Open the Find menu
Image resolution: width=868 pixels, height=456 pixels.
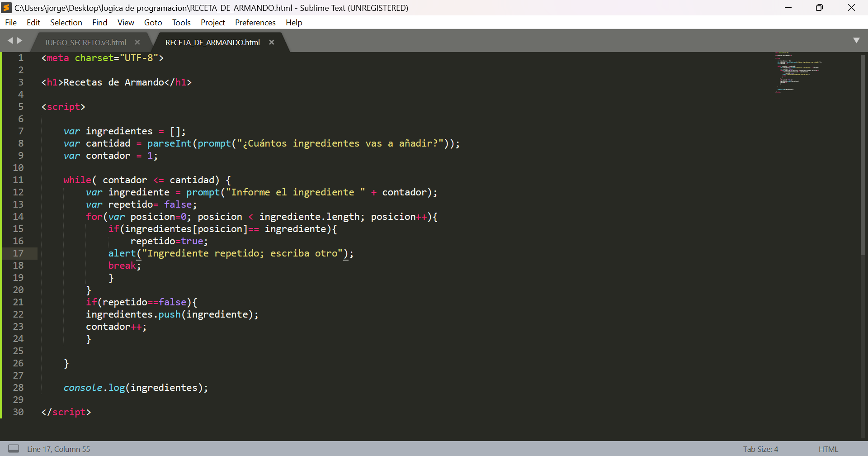(x=100, y=23)
